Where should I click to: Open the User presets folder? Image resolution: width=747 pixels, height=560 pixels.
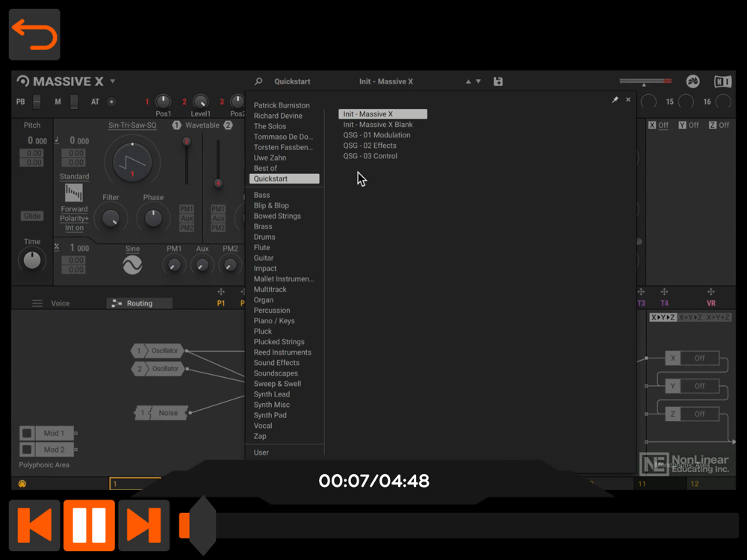pos(261,452)
